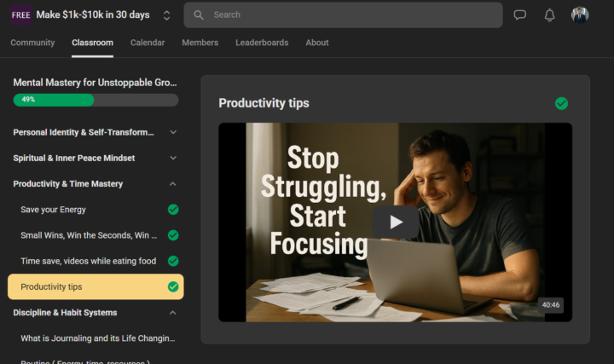Open the Mental Mastery course title
The width and height of the screenshot is (614, 364).
click(96, 83)
